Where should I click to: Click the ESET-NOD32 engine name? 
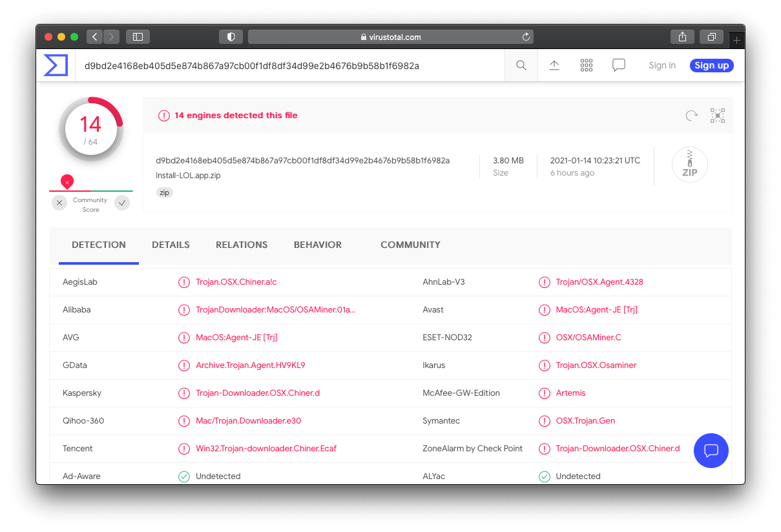[447, 338]
